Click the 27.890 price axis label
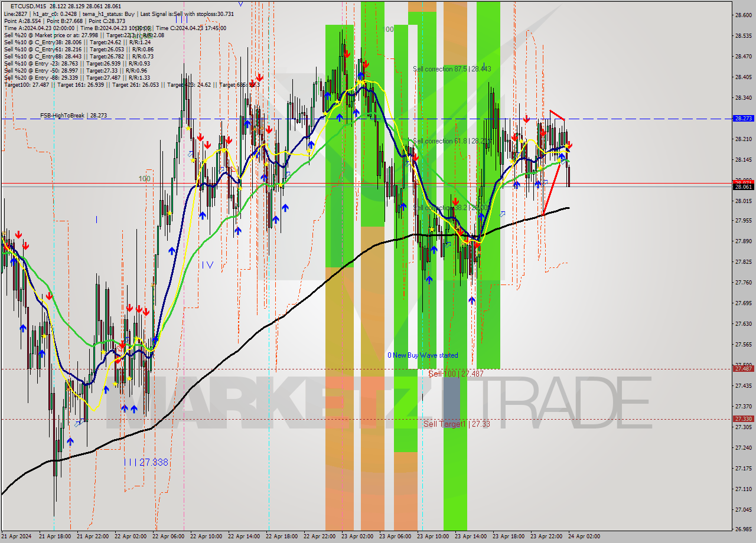The height and width of the screenshot is (543, 756). point(743,241)
